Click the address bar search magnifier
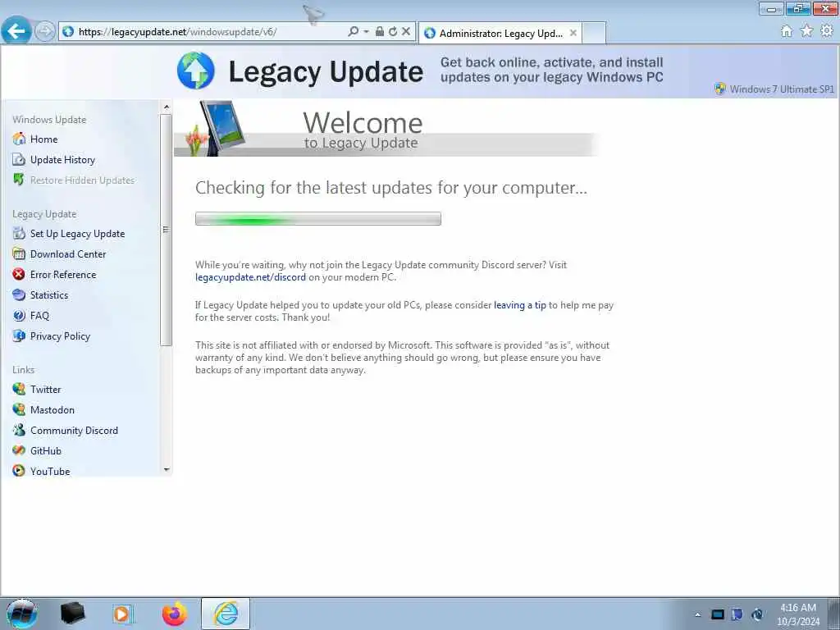840x630 pixels. click(x=353, y=32)
